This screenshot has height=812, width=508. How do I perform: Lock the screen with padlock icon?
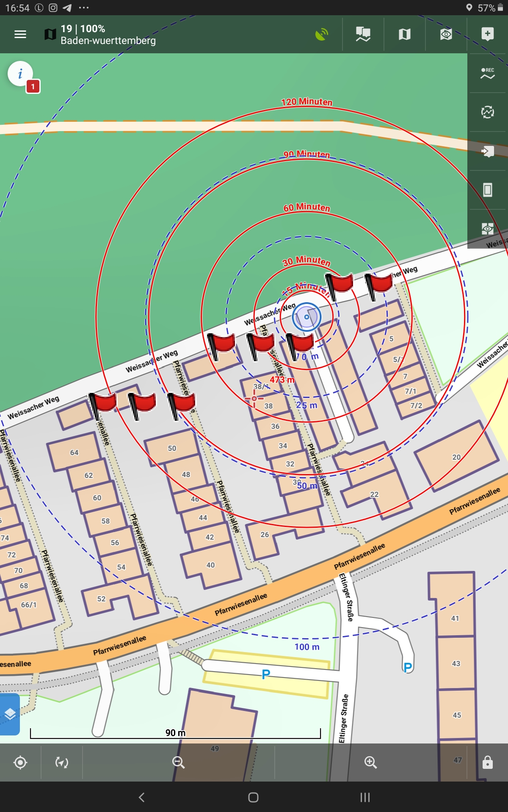pyautogui.click(x=487, y=763)
